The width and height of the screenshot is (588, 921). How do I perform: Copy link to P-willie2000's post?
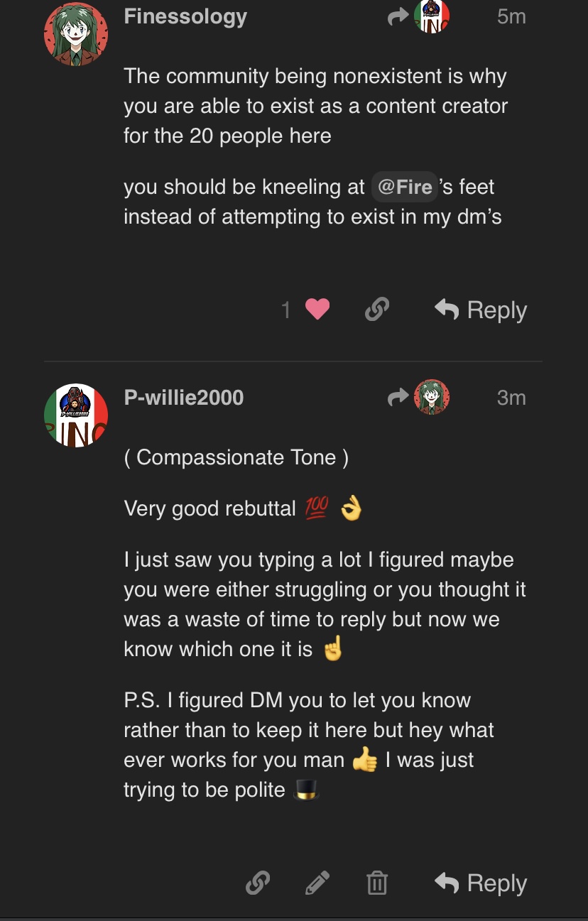point(257,883)
